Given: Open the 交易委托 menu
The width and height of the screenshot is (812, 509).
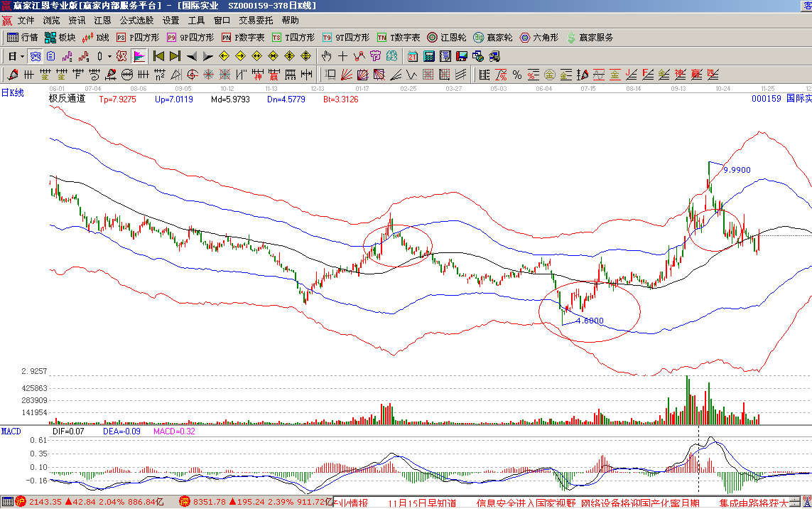Looking at the screenshot, I should click(x=256, y=21).
